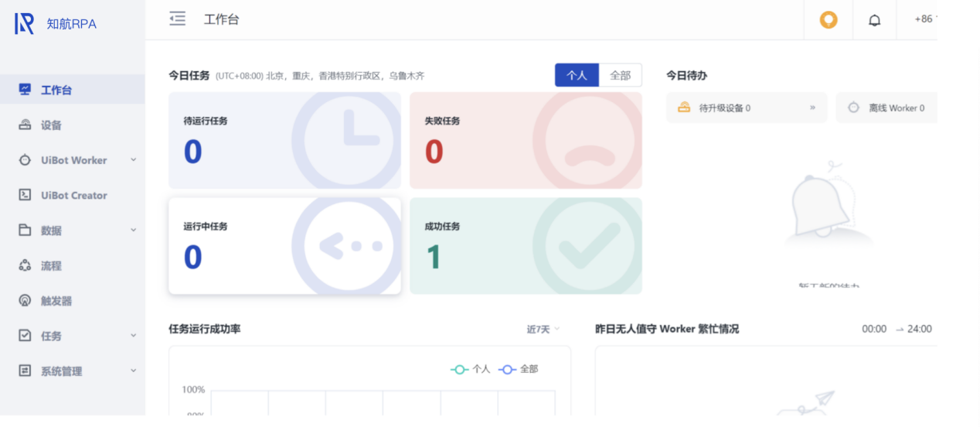Open notifications via the bell icon
Image resolution: width=980 pixels, height=427 pixels.
[x=874, y=20]
